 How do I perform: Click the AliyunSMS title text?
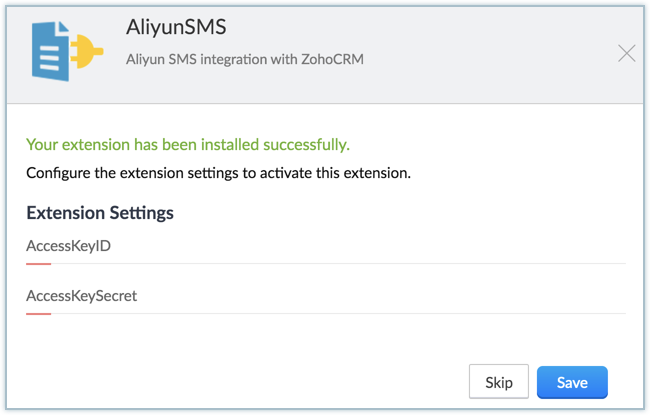coord(176,27)
